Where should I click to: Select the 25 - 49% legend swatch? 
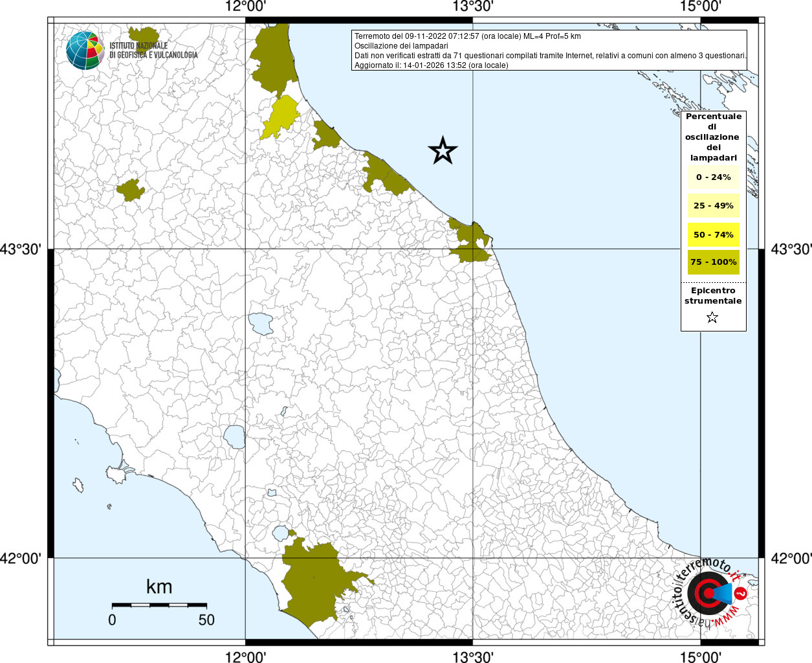click(x=713, y=206)
